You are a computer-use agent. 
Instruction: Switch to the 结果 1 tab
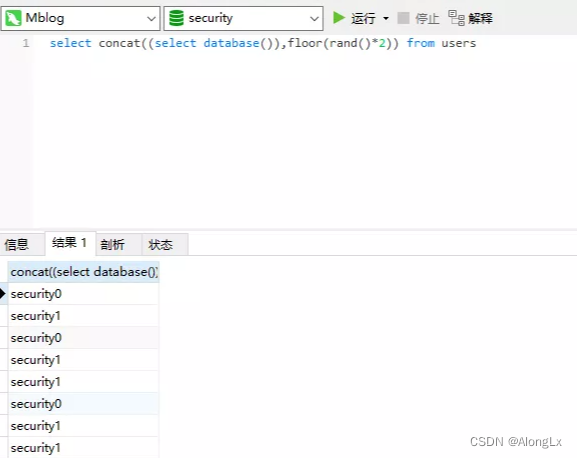click(x=70, y=243)
